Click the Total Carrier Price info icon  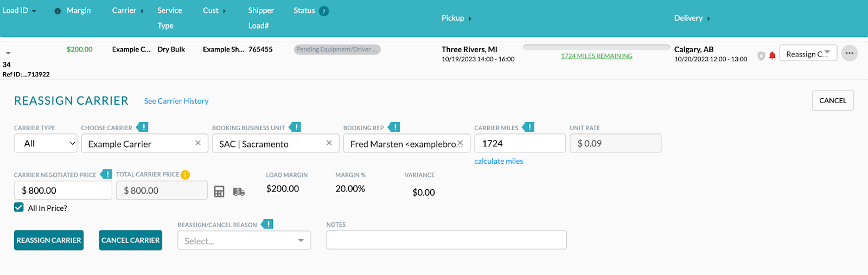(185, 175)
